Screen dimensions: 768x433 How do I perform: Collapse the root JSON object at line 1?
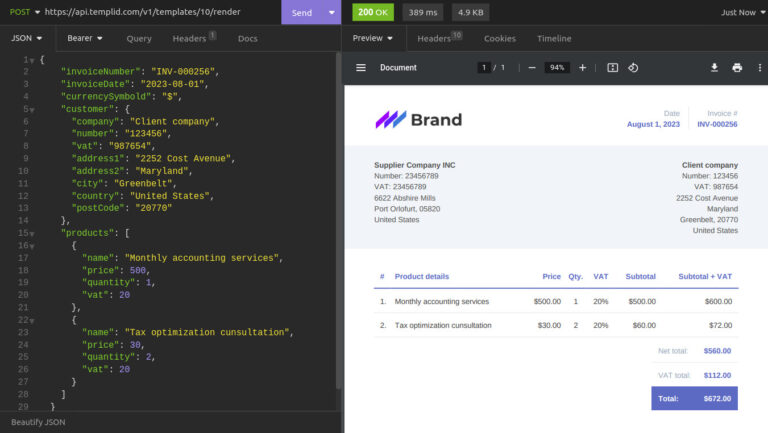click(31, 60)
